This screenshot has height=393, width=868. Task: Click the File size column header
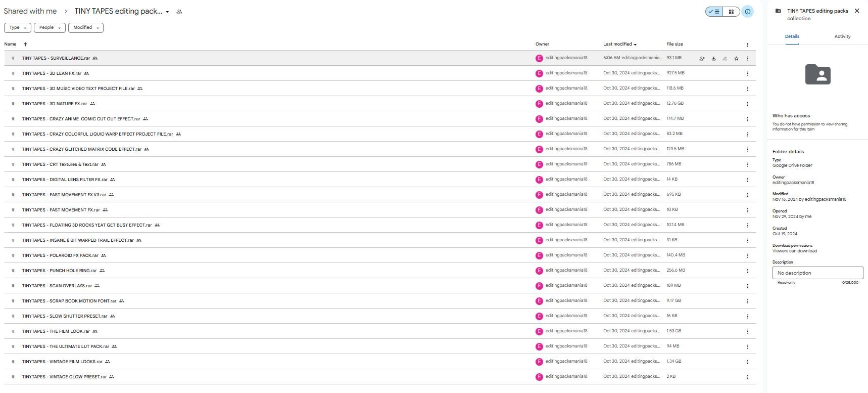(674, 44)
